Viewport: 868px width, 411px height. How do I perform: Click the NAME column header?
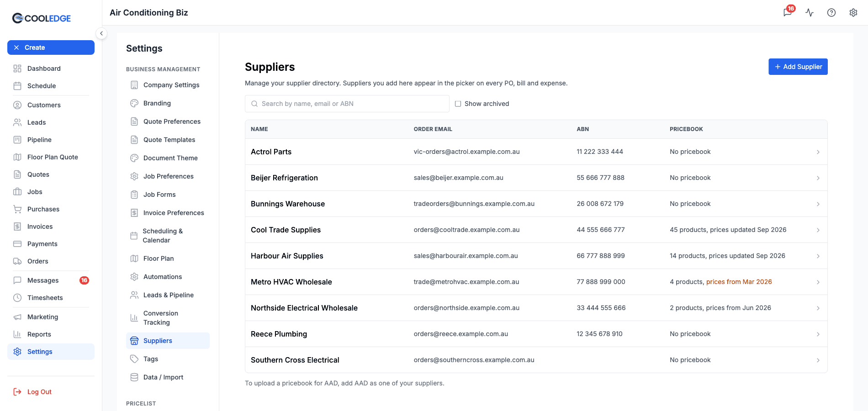(x=259, y=129)
